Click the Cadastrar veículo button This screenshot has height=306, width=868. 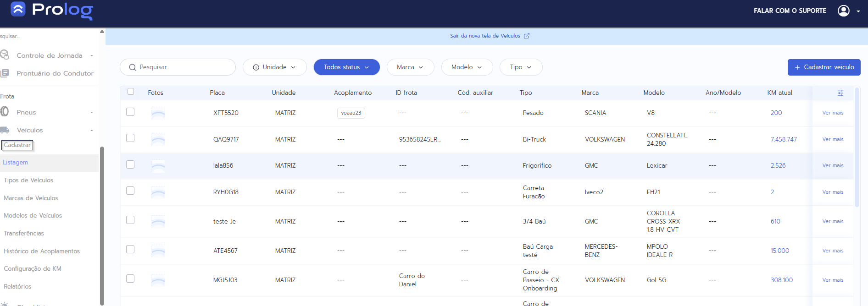[823, 67]
